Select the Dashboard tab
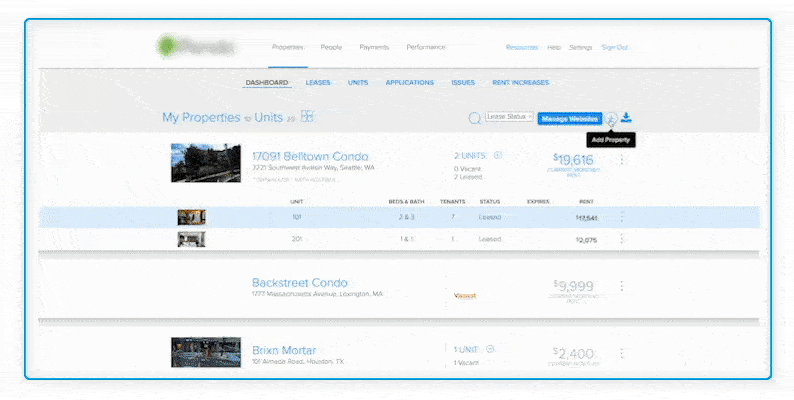794x400 pixels. [x=267, y=83]
